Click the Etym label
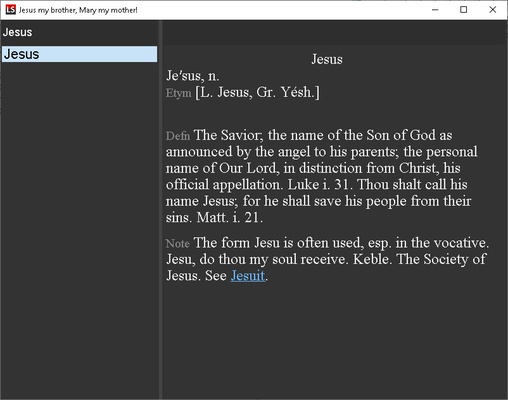The height and width of the screenshot is (400, 508). [179, 93]
